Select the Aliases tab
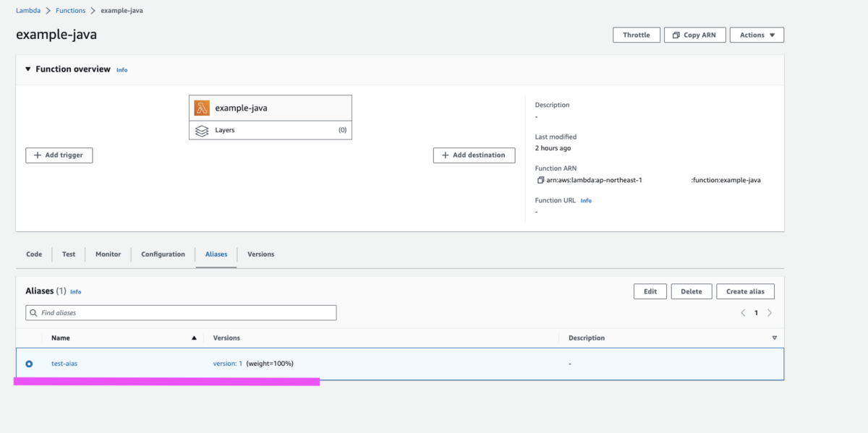The image size is (868, 433). (x=216, y=254)
